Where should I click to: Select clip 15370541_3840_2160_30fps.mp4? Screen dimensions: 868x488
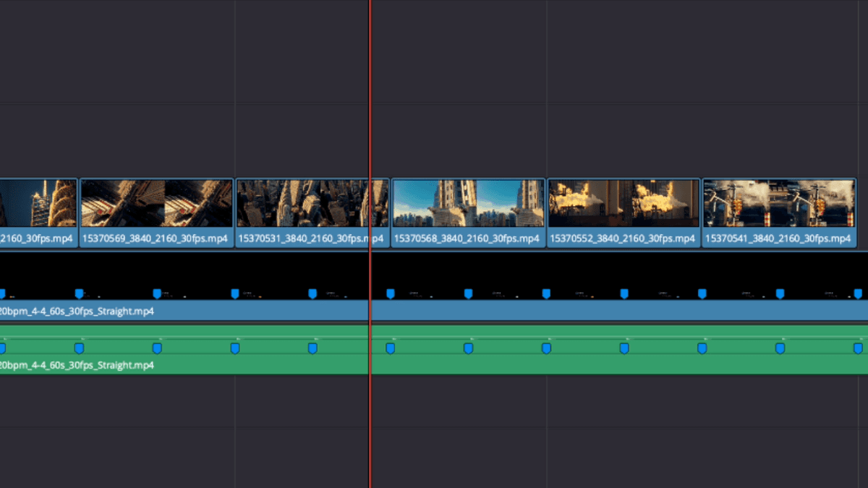pos(779,210)
